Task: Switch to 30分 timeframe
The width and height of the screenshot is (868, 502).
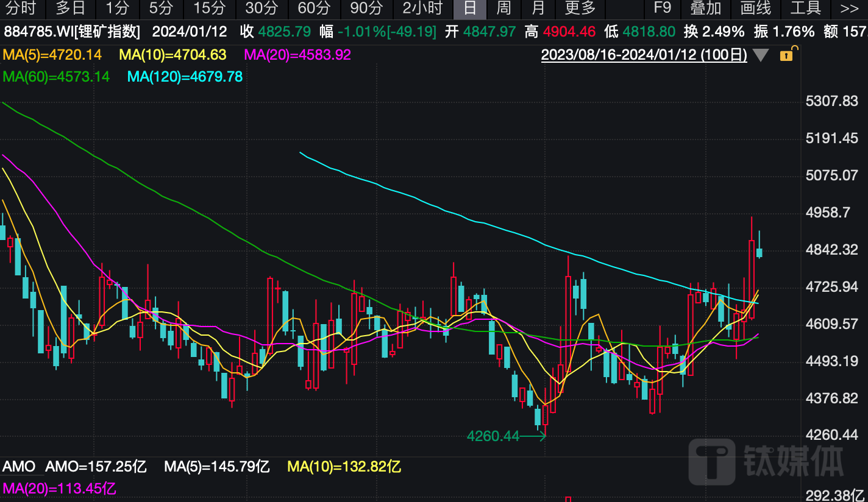Action: tap(262, 9)
